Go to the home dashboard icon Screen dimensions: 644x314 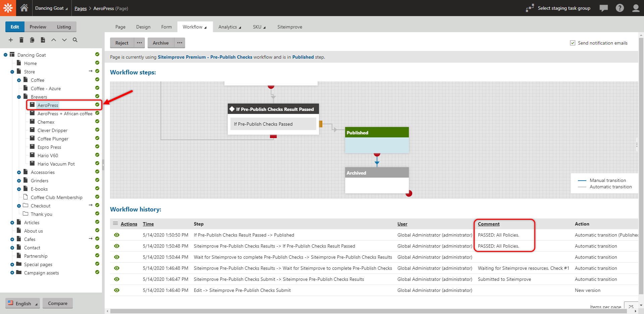click(x=24, y=8)
